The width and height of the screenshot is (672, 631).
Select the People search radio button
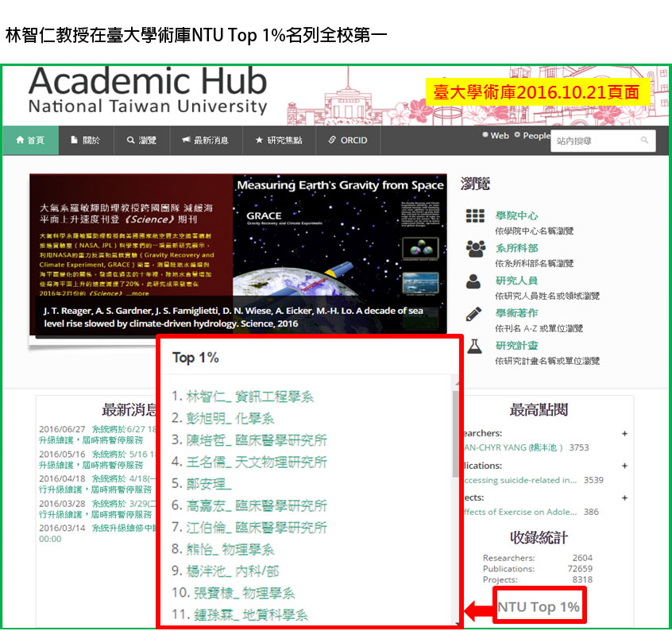pos(517,135)
